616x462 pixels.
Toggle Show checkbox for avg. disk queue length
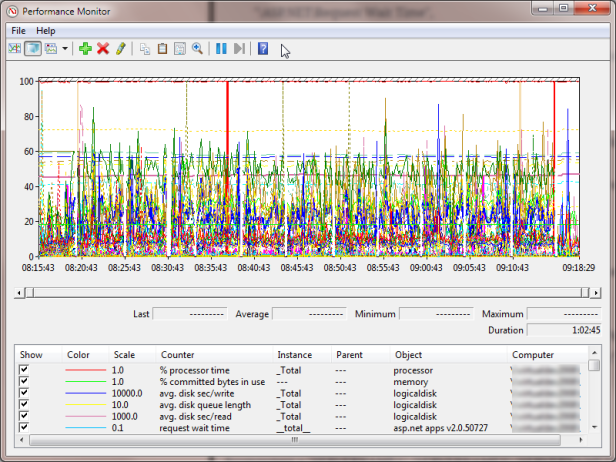click(x=24, y=404)
